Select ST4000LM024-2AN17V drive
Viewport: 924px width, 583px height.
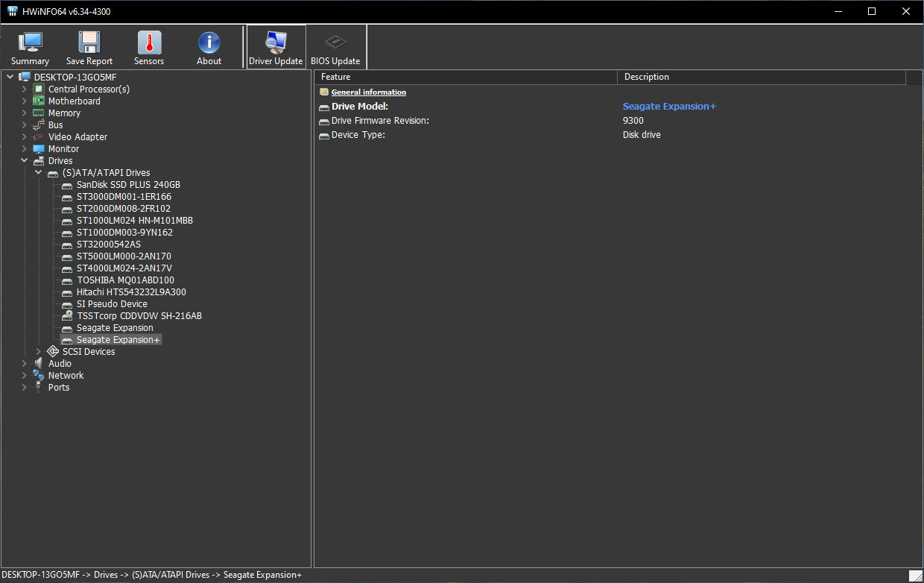[x=124, y=268]
